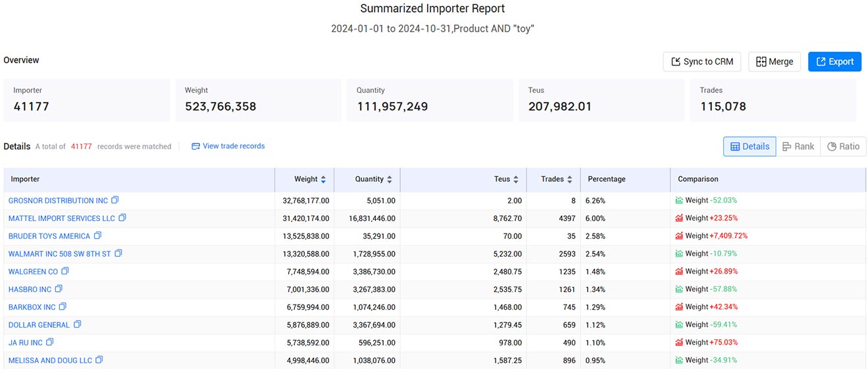Viewport: 868px width, 369px height.
Task: Click Sync to CRM button
Action: (702, 62)
